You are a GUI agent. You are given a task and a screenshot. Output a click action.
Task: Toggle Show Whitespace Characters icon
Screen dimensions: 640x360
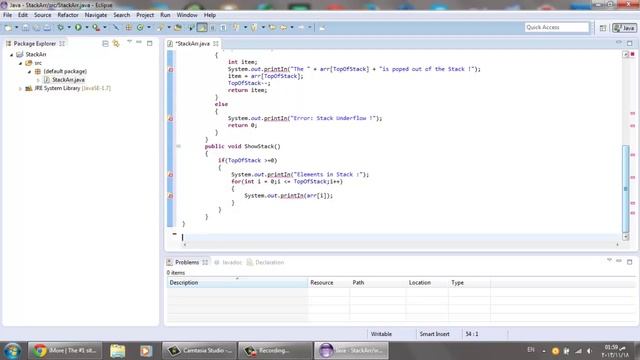pyautogui.click(x=223, y=27)
